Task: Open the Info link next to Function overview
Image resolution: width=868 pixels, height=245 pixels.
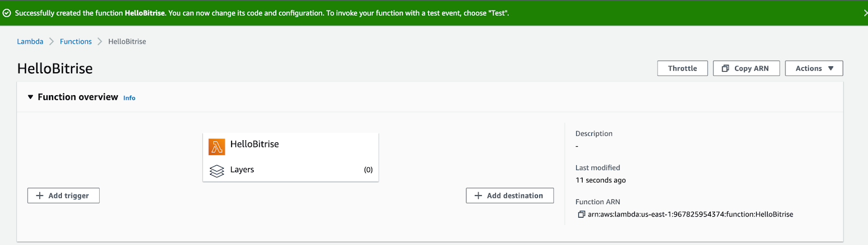Action: pyautogui.click(x=129, y=98)
